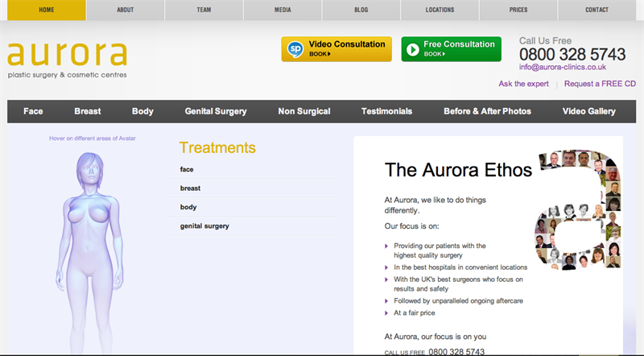
Task: Click the SP icon on Video Consultation
Action: 295,49
